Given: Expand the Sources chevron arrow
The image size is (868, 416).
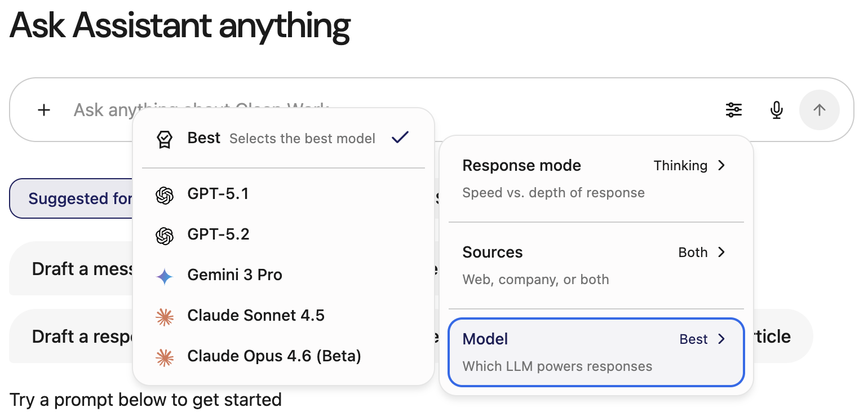Looking at the screenshot, I should tap(721, 253).
